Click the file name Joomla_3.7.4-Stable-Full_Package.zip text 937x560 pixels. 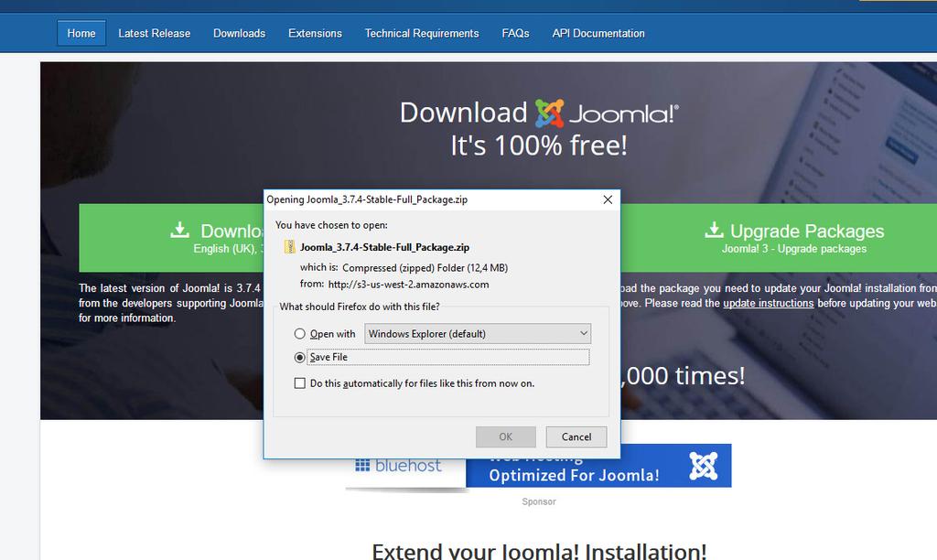pyautogui.click(x=385, y=247)
